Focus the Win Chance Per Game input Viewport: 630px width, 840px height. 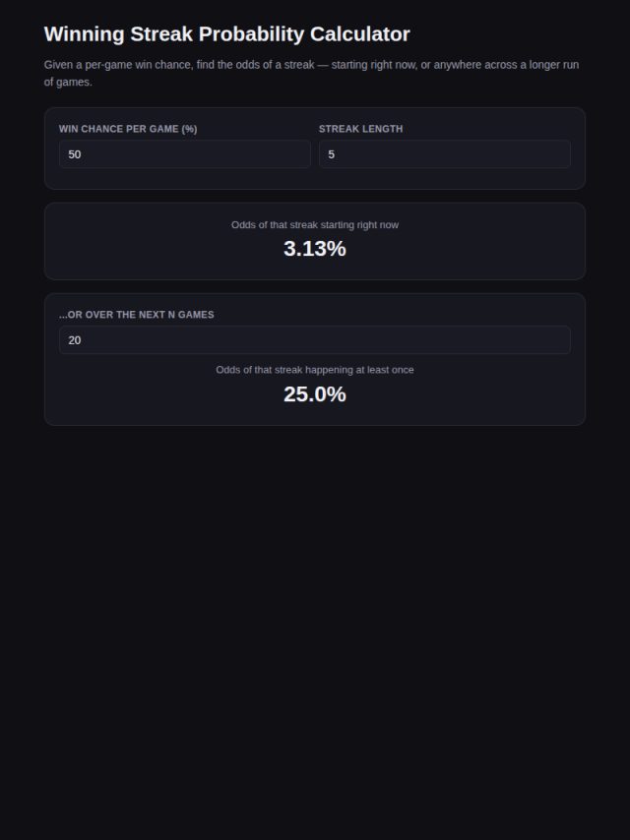[184, 154]
